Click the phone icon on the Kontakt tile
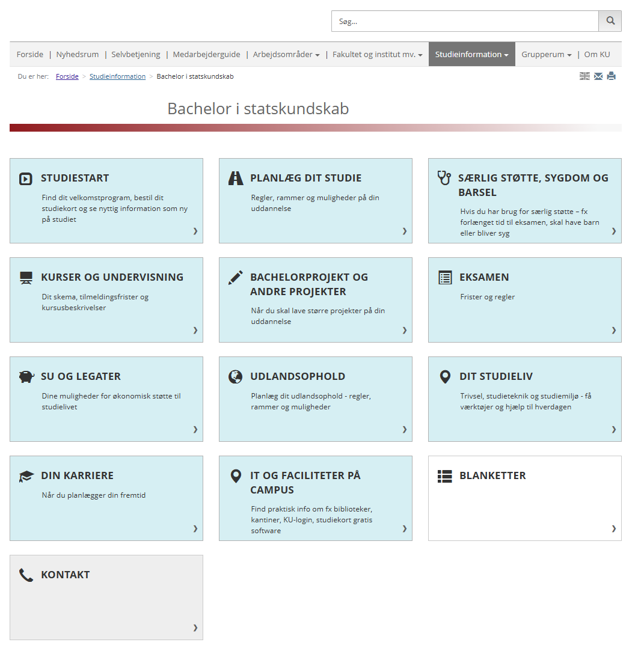The width and height of the screenshot is (644, 663). click(25, 574)
